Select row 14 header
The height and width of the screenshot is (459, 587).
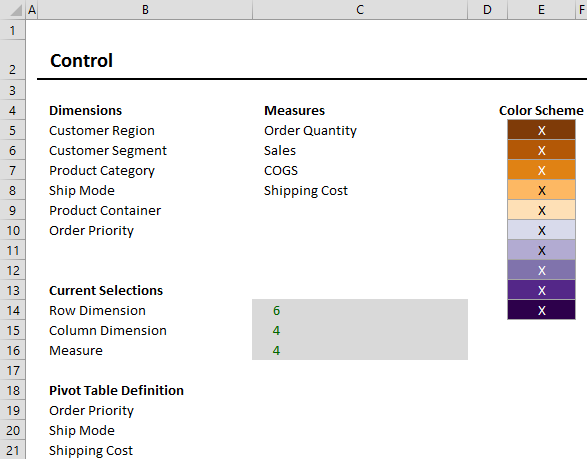pyautogui.click(x=13, y=310)
